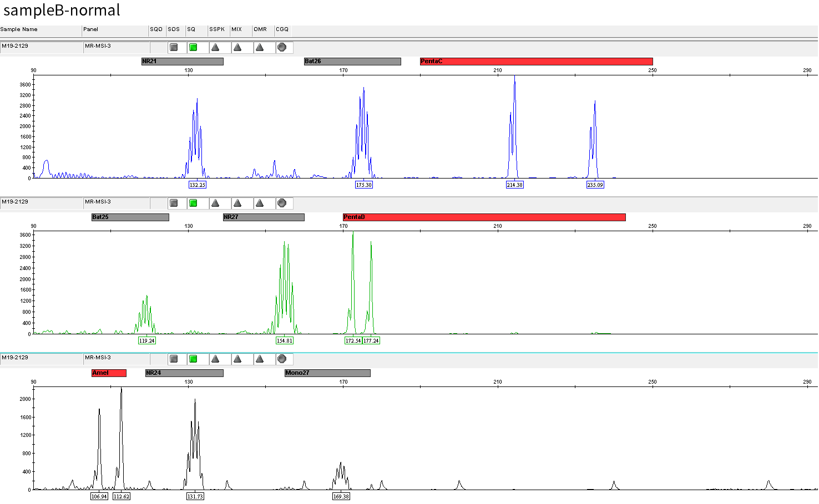Select the NR27 marker bar
This screenshot has width=819, height=504.
point(264,217)
